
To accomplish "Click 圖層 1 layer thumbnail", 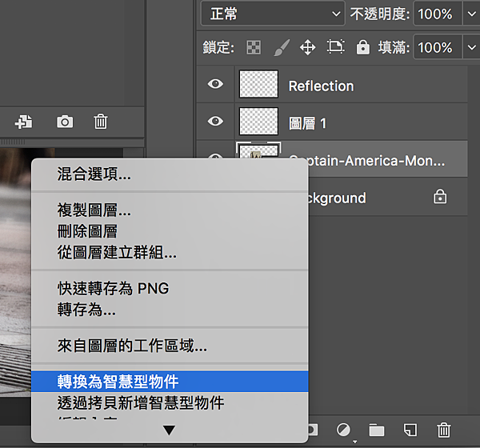I will (x=258, y=122).
